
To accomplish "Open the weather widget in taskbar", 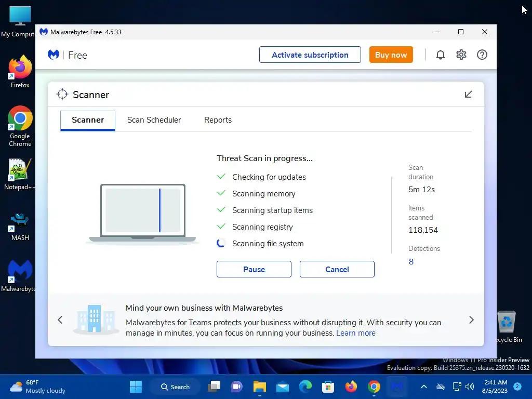I will point(37,387).
